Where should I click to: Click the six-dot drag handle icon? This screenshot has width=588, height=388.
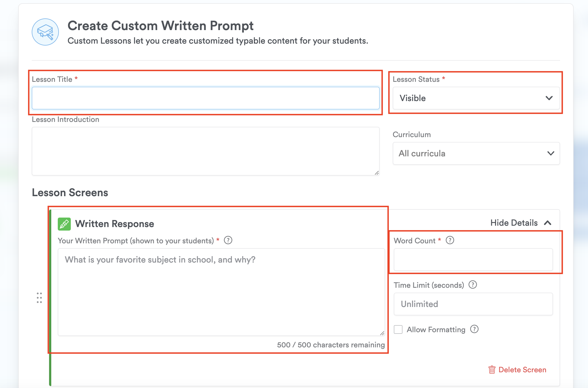point(39,298)
